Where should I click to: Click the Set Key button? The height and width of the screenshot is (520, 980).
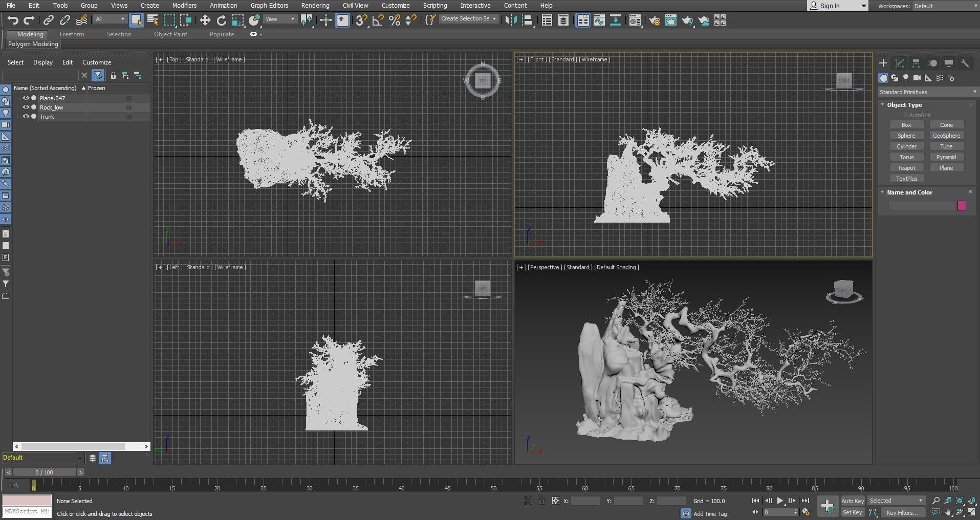(x=852, y=512)
